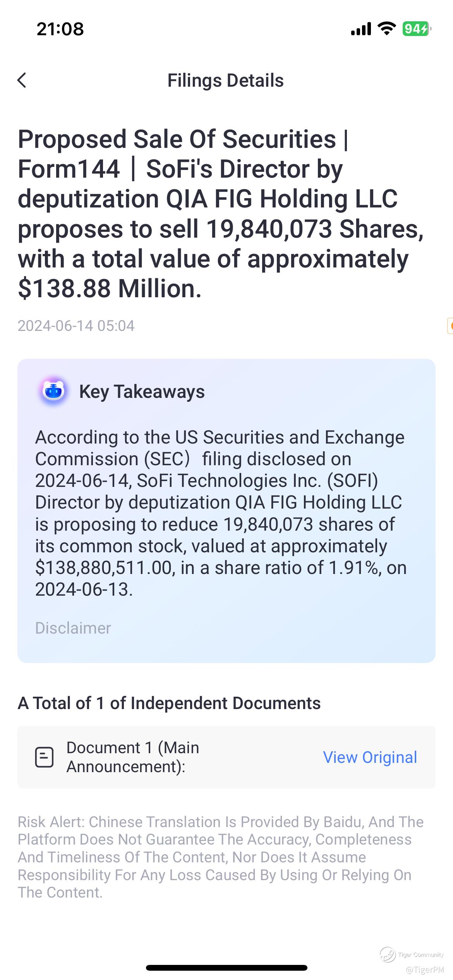Click the document icon beside Document 1
The image size is (453, 980).
[x=44, y=757]
